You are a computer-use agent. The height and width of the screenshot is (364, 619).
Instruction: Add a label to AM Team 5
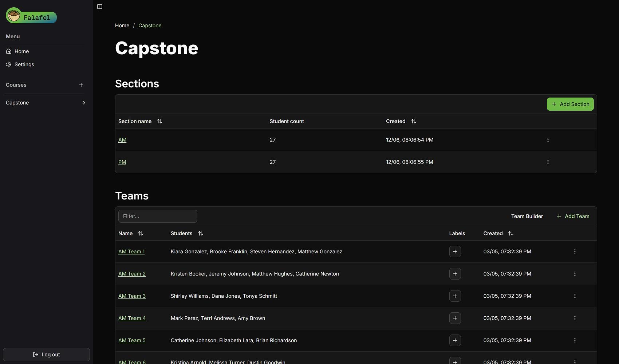click(x=455, y=340)
